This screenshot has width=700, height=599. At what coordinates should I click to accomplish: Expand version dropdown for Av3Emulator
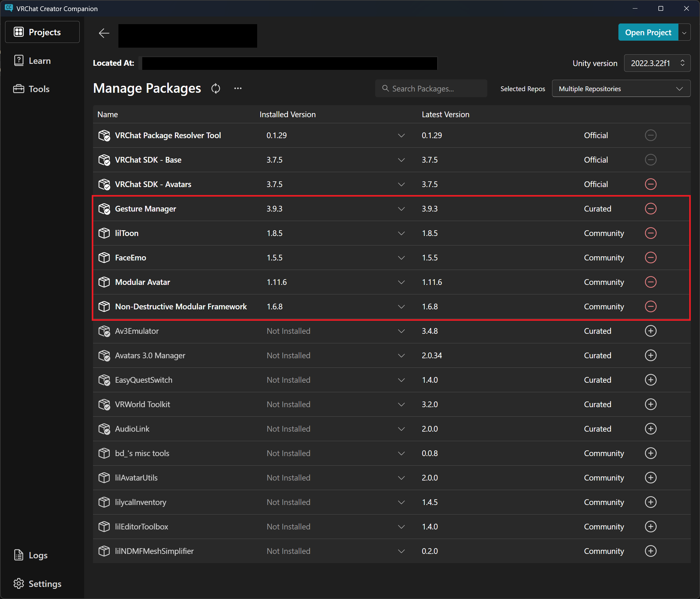(x=401, y=331)
